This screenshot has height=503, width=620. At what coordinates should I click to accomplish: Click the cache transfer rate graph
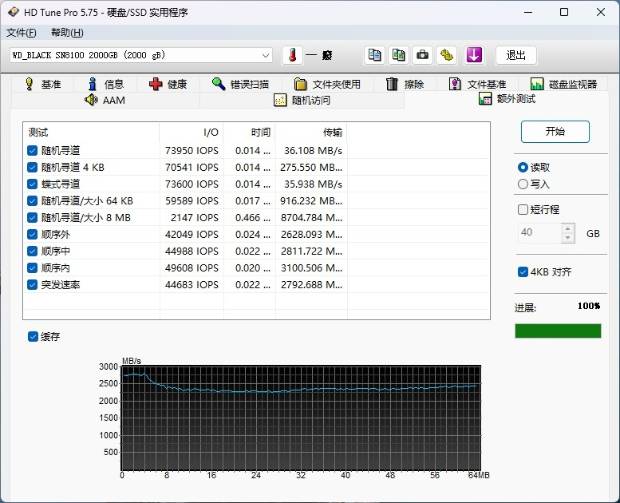pyautogui.click(x=301, y=418)
